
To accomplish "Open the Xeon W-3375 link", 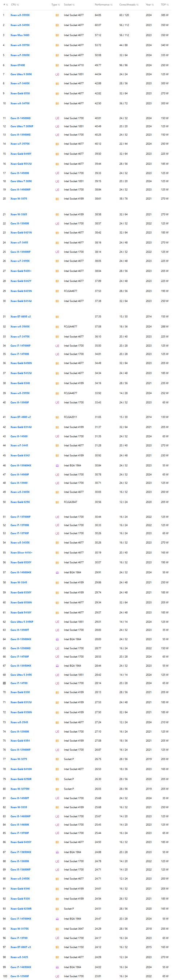I will click(x=19, y=198).
